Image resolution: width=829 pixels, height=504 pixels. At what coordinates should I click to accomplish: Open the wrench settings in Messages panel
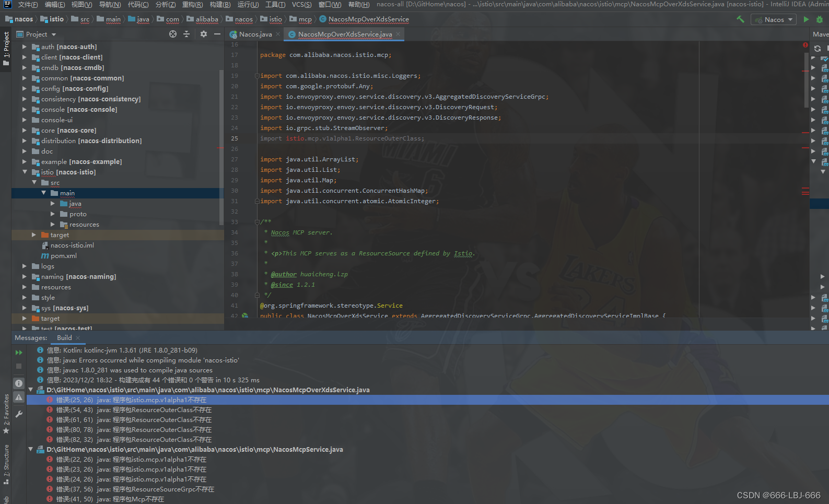click(19, 414)
